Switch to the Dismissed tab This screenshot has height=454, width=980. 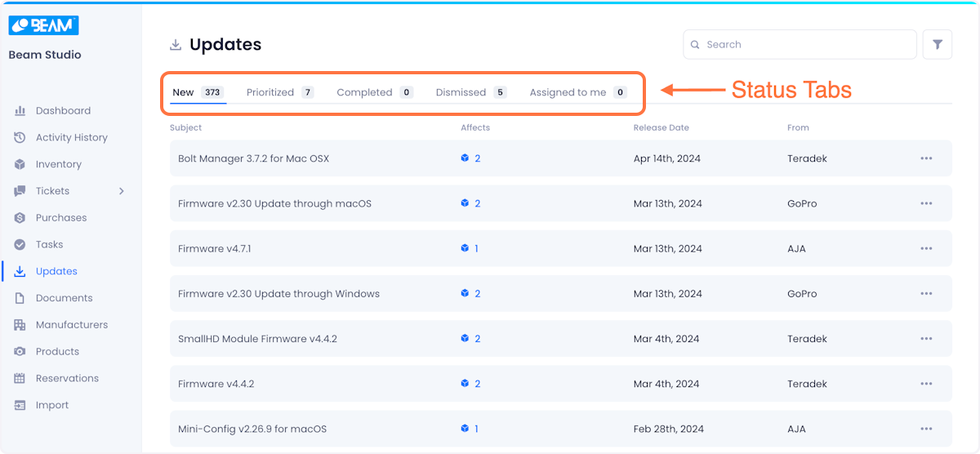click(x=471, y=92)
